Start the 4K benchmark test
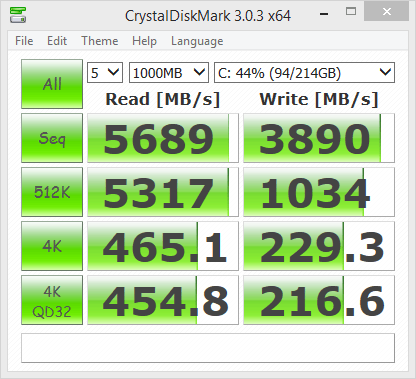The height and width of the screenshot is (379, 416). 52,246
